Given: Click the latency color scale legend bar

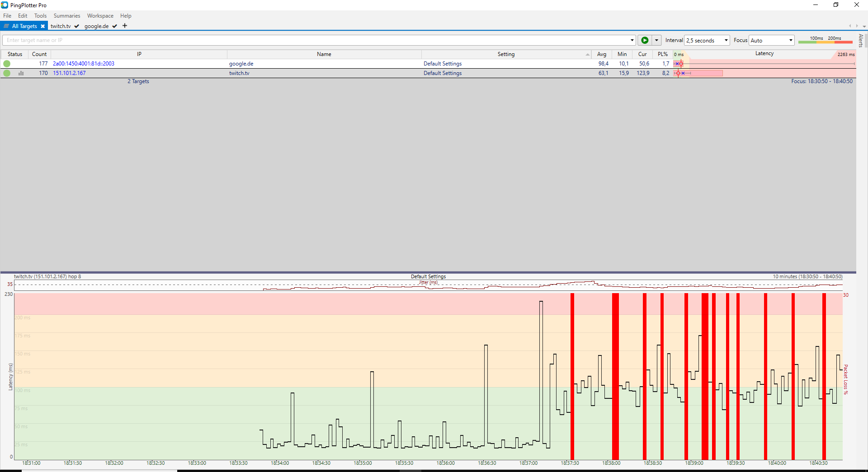Looking at the screenshot, I should 826,42.
